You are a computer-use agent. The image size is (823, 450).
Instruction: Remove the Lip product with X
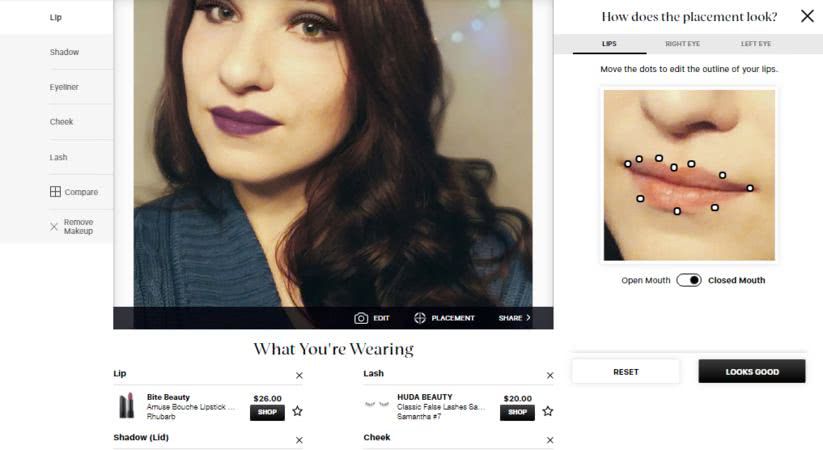[299, 375]
